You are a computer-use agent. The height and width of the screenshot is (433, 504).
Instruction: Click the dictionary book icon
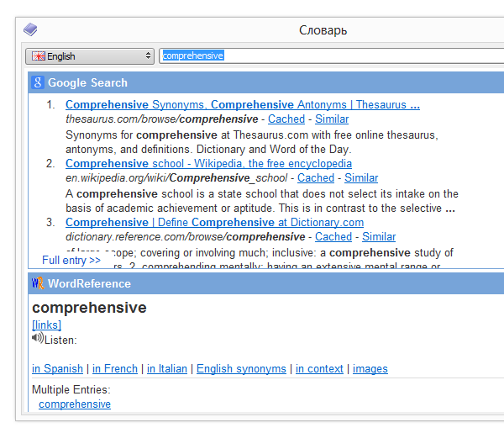click(x=30, y=29)
